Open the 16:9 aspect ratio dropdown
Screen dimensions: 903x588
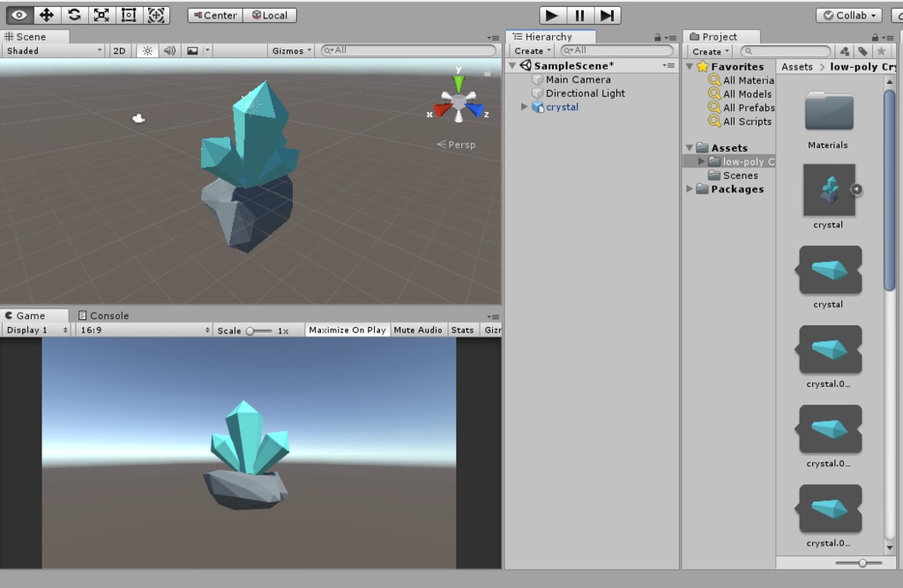pyautogui.click(x=144, y=330)
